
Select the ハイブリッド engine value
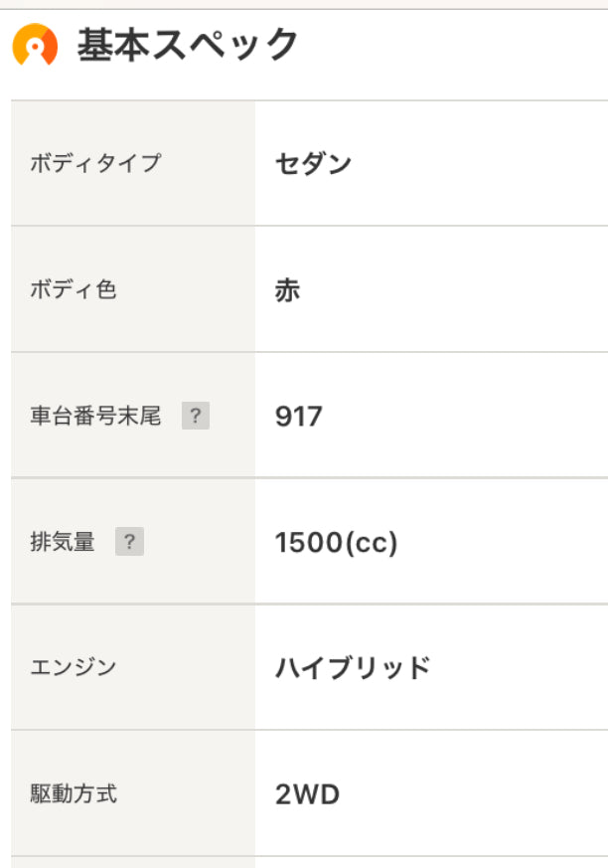click(353, 667)
